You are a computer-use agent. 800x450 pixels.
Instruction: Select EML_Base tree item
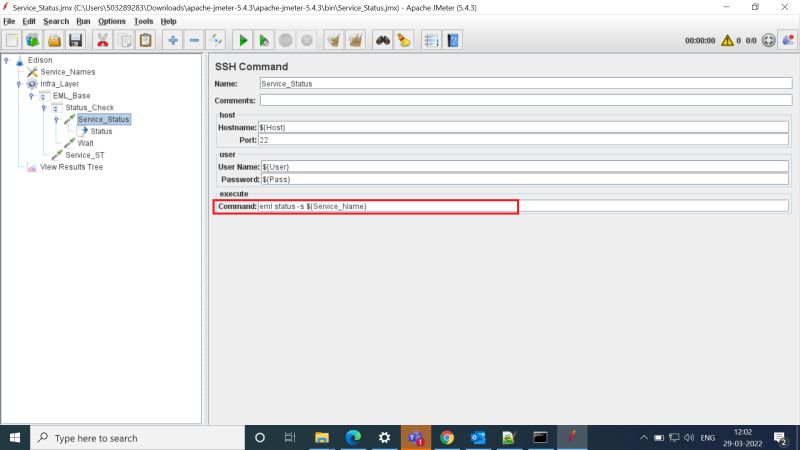(71, 96)
